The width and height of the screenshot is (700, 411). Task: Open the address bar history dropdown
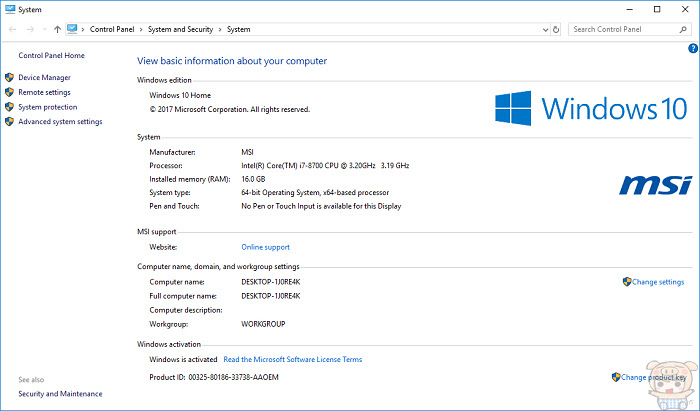pos(545,29)
